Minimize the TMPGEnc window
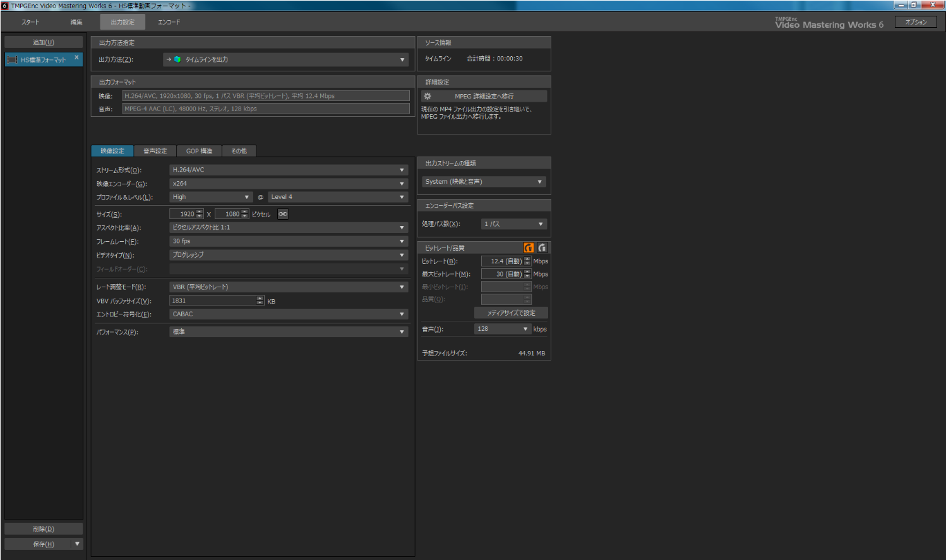946x560 pixels. click(901, 4)
